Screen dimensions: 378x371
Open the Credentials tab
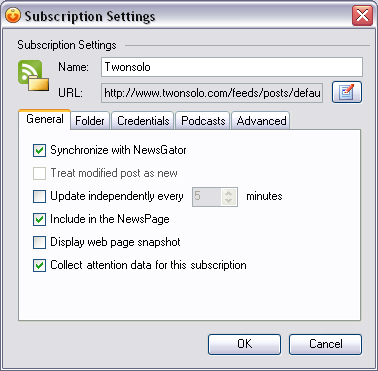143,121
